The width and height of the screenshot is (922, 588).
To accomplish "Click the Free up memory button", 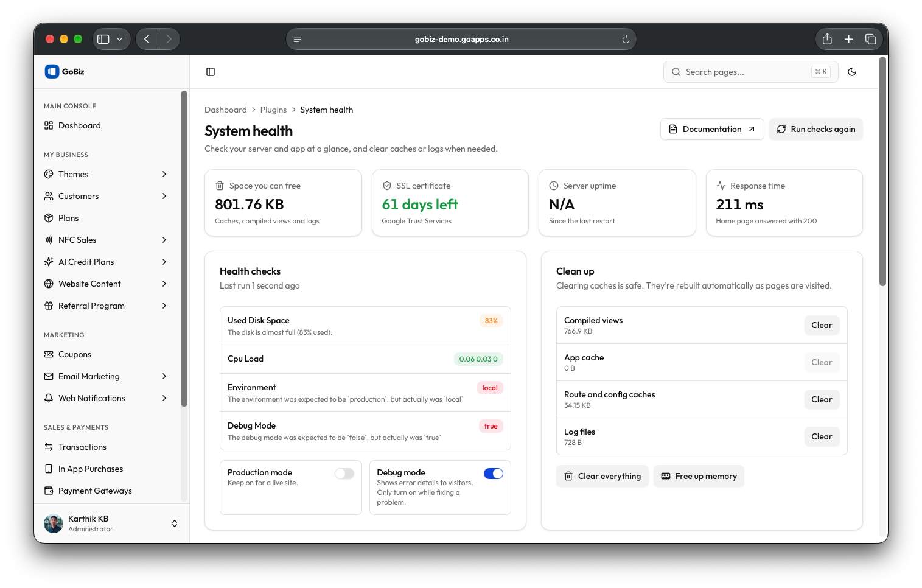I will 699,476.
